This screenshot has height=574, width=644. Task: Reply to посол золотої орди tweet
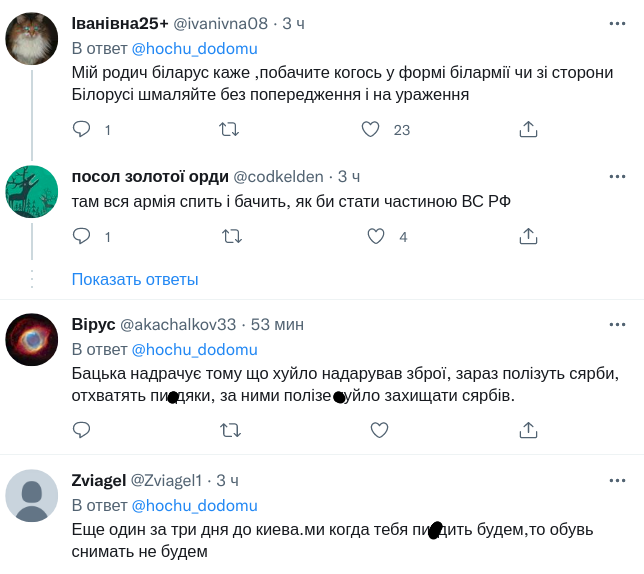(82, 236)
